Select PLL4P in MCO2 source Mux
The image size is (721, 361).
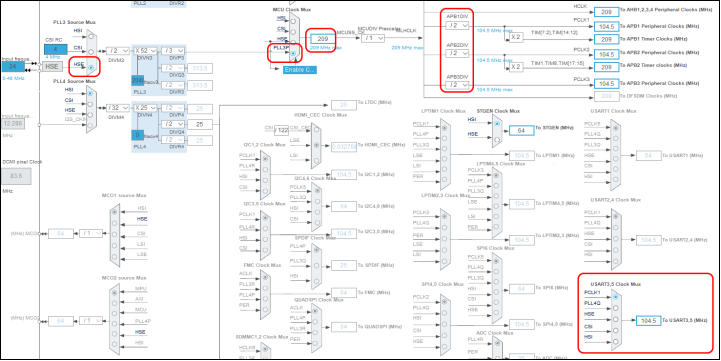pyautogui.click(x=114, y=325)
